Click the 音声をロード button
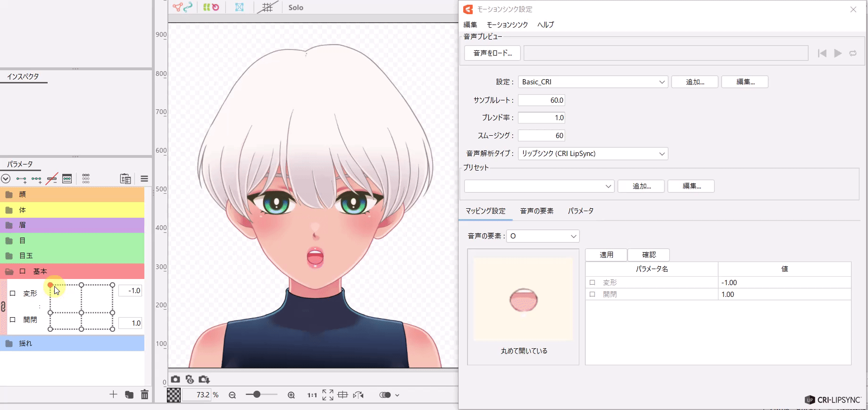 (x=492, y=53)
